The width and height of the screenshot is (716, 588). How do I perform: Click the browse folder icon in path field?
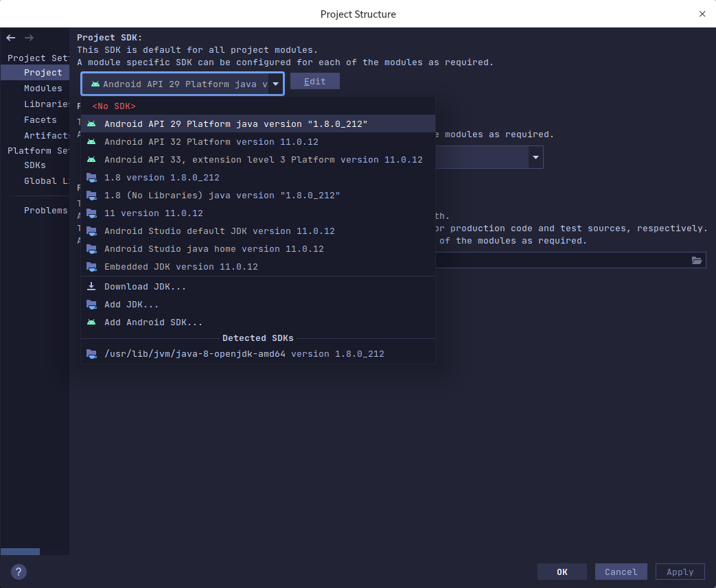point(696,260)
